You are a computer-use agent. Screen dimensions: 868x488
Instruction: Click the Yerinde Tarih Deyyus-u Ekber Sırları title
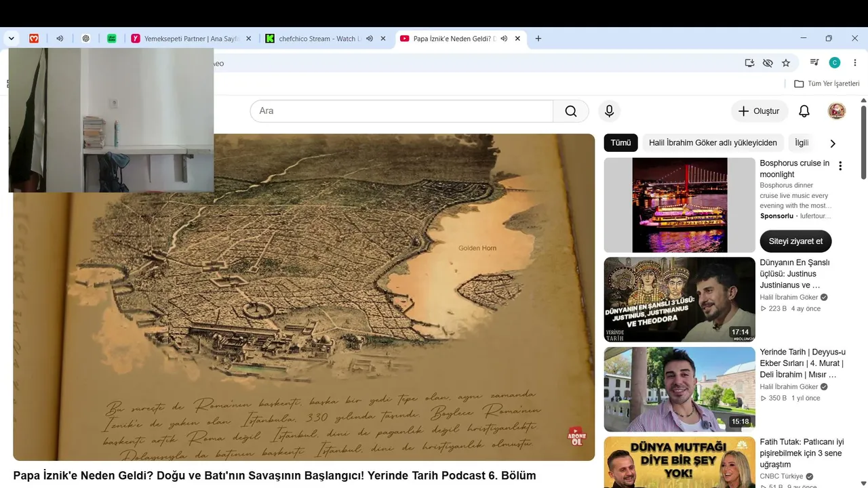pyautogui.click(x=803, y=363)
